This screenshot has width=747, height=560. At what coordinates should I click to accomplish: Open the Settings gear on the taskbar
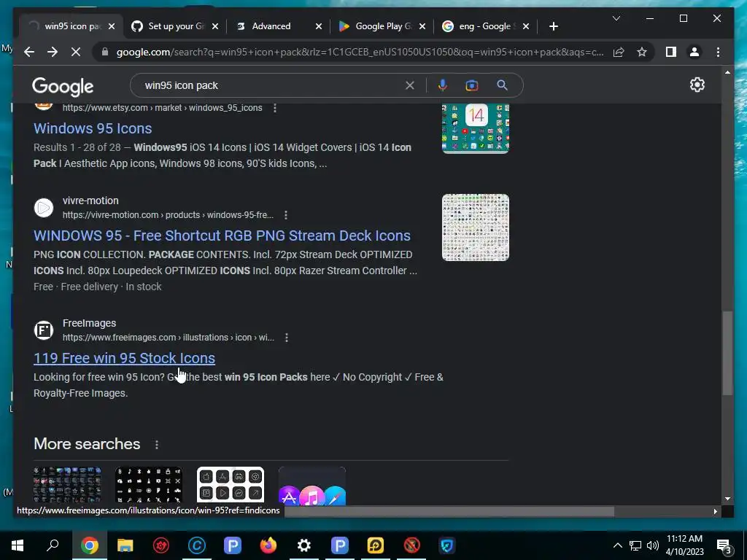(304, 545)
